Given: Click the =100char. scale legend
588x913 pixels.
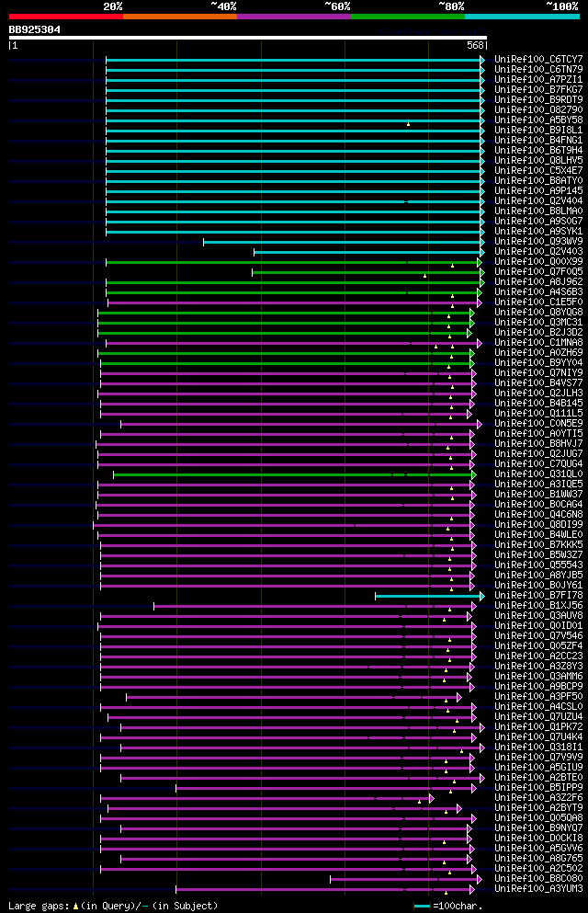Looking at the screenshot, I should click(447, 906).
